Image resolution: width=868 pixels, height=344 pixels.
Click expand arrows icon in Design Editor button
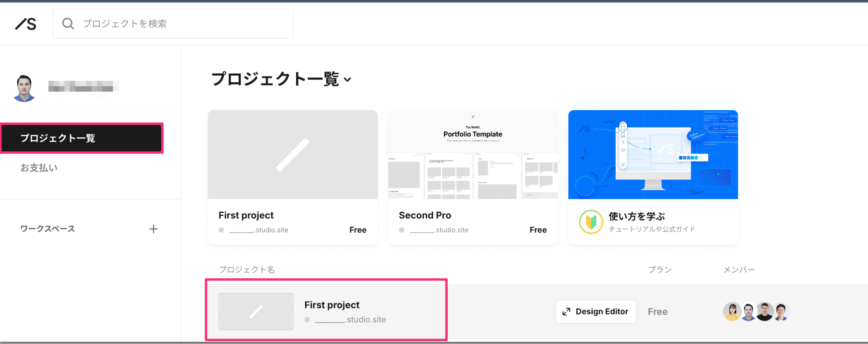click(566, 312)
